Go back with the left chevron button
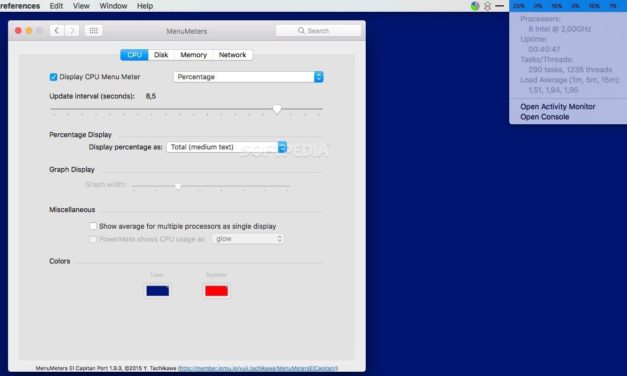 click(57, 31)
